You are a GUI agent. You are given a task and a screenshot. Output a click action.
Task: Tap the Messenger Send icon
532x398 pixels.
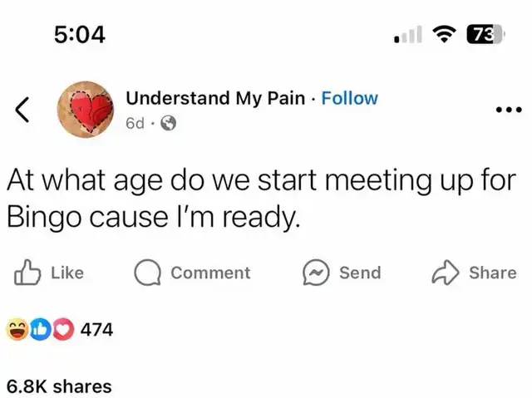[x=315, y=273]
